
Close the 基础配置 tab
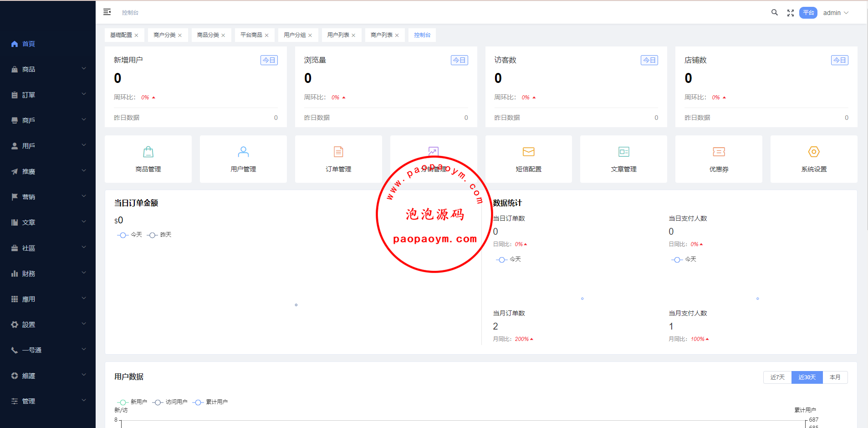pyautogui.click(x=136, y=36)
